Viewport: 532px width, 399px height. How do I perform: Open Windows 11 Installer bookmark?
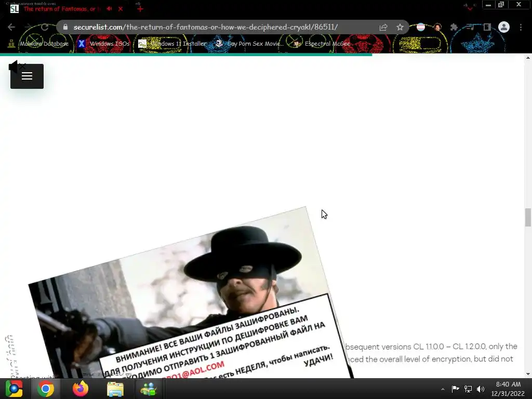click(x=172, y=44)
